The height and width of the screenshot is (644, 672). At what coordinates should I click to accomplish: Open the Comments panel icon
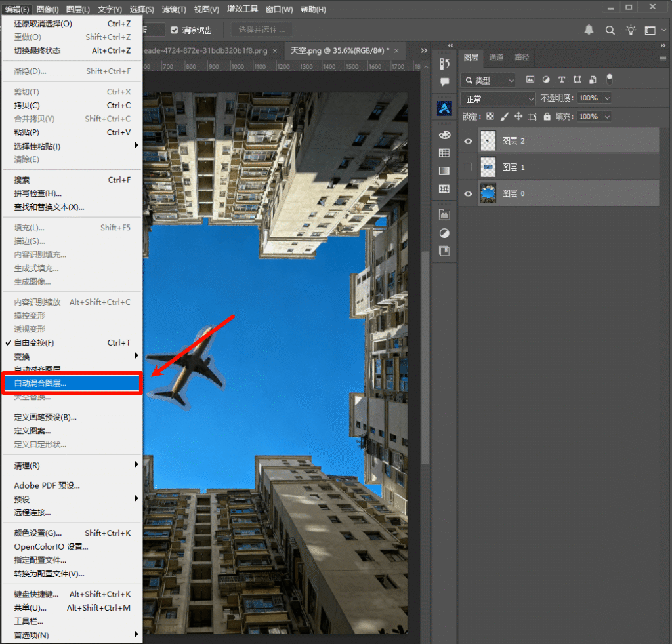point(444,83)
